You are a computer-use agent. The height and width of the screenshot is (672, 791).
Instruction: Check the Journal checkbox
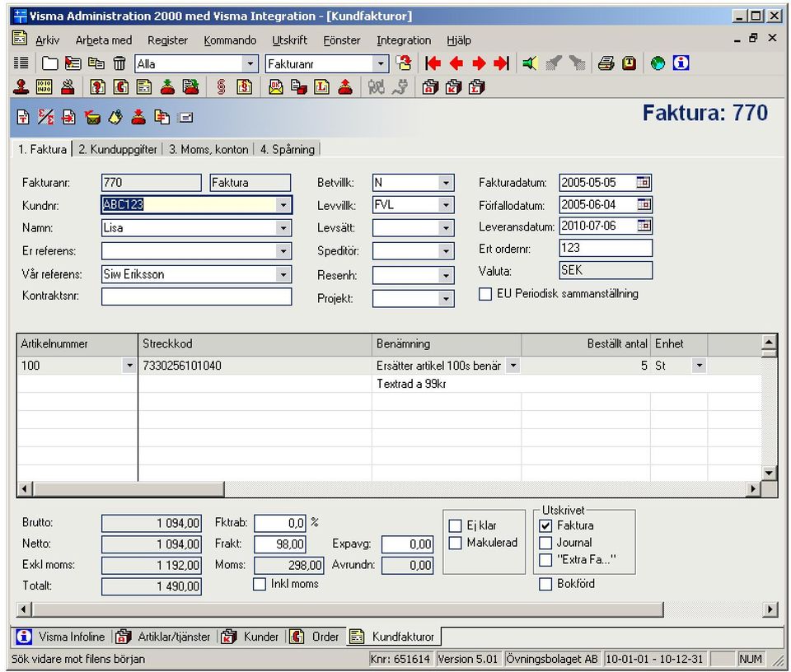pos(545,543)
